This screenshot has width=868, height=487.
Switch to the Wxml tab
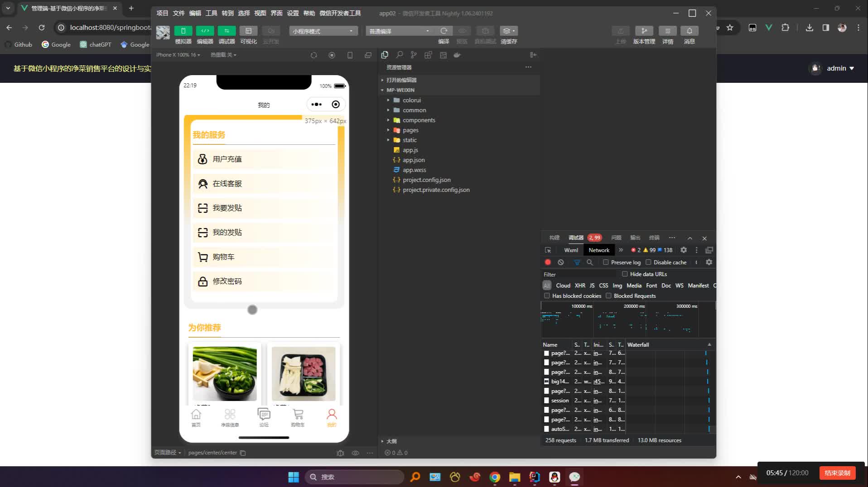pyautogui.click(x=571, y=250)
